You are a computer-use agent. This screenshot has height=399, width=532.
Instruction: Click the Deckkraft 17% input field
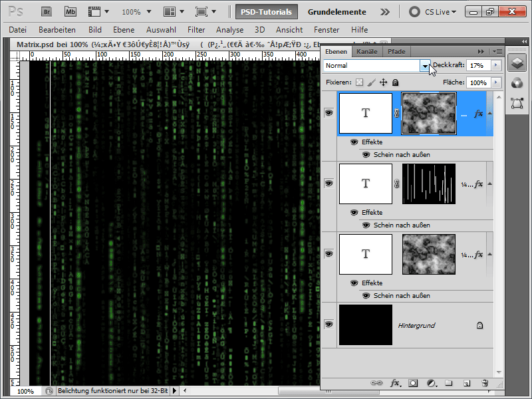pyautogui.click(x=478, y=65)
